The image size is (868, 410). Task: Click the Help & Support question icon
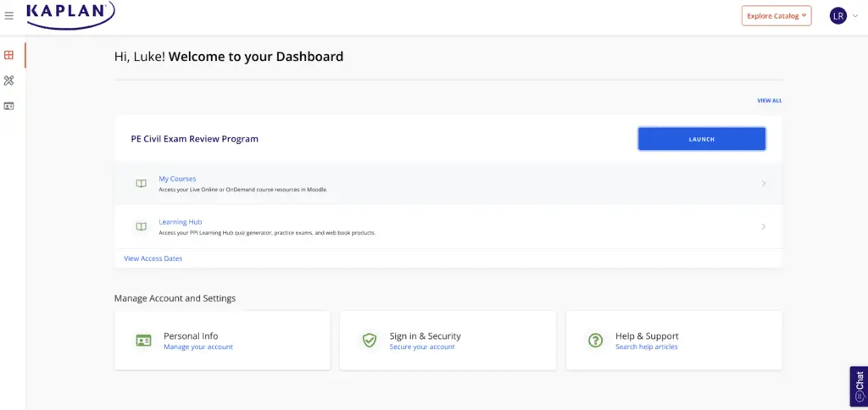pyautogui.click(x=595, y=341)
